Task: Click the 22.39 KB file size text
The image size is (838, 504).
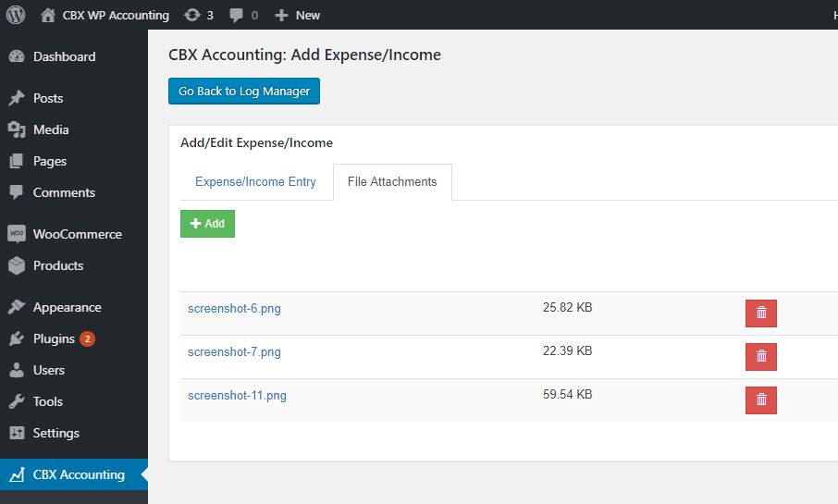Action: click(568, 351)
